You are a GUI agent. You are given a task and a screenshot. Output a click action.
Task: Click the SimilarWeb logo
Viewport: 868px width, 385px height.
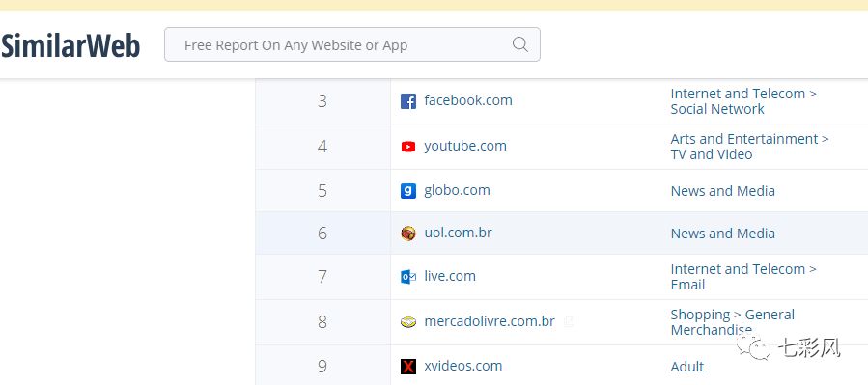70,45
